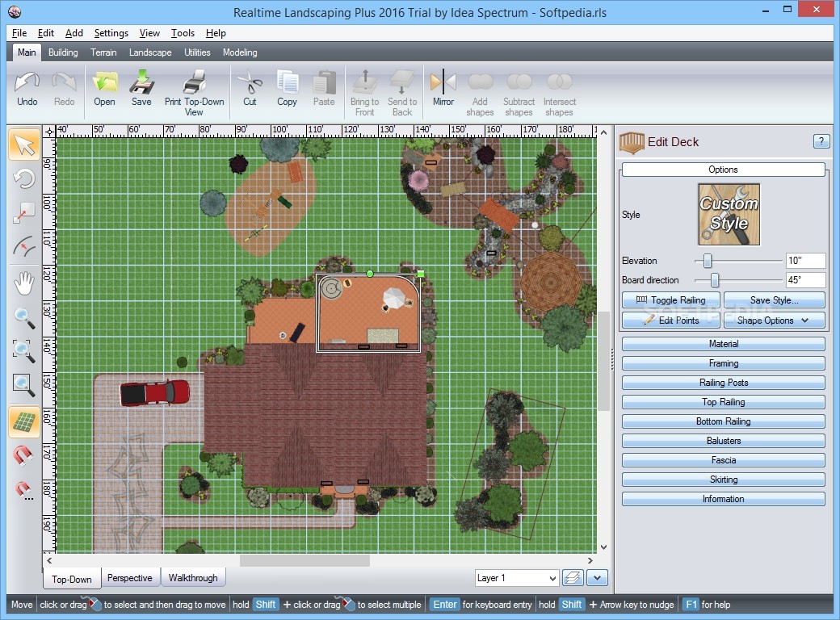The width and height of the screenshot is (840, 620).
Task: Toggle the grid display button
Action: pos(24,422)
